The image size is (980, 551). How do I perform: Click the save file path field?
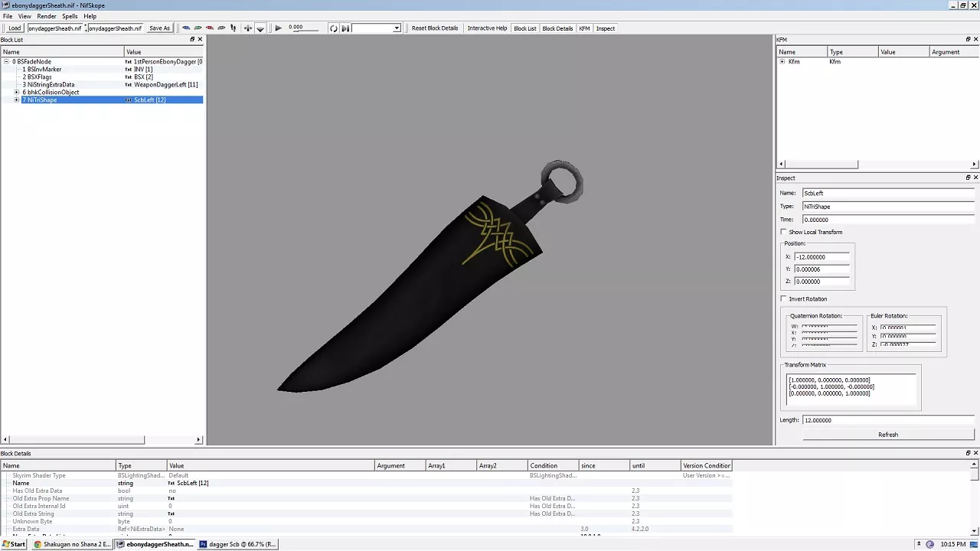pos(115,28)
